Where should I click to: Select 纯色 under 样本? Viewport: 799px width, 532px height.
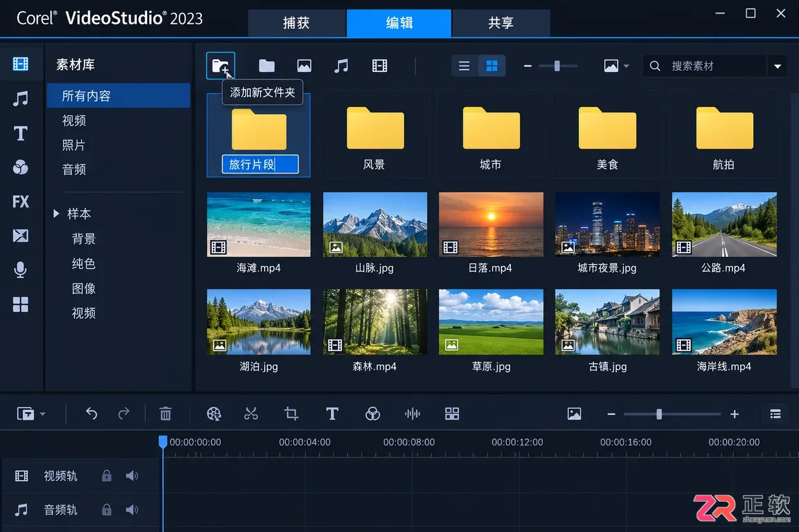click(x=84, y=264)
